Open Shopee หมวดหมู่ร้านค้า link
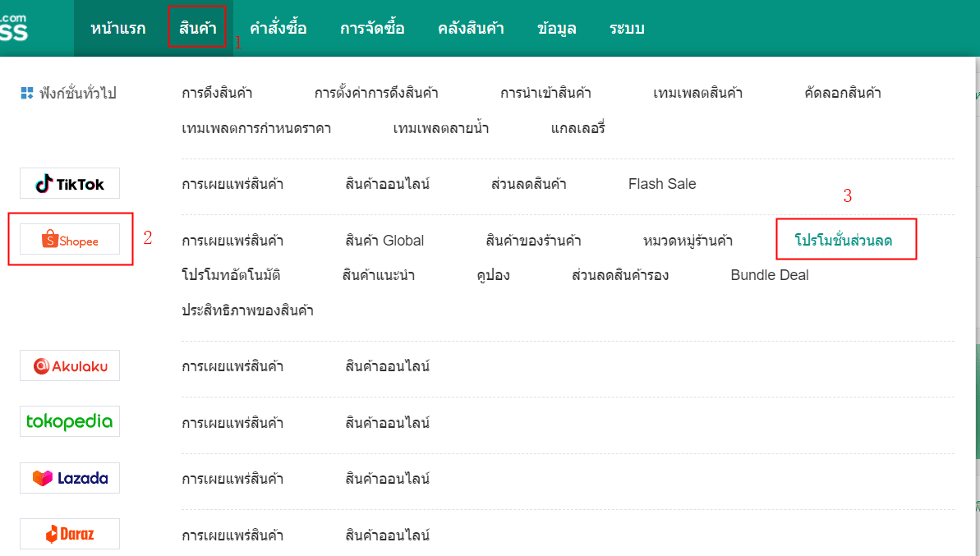 point(688,241)
